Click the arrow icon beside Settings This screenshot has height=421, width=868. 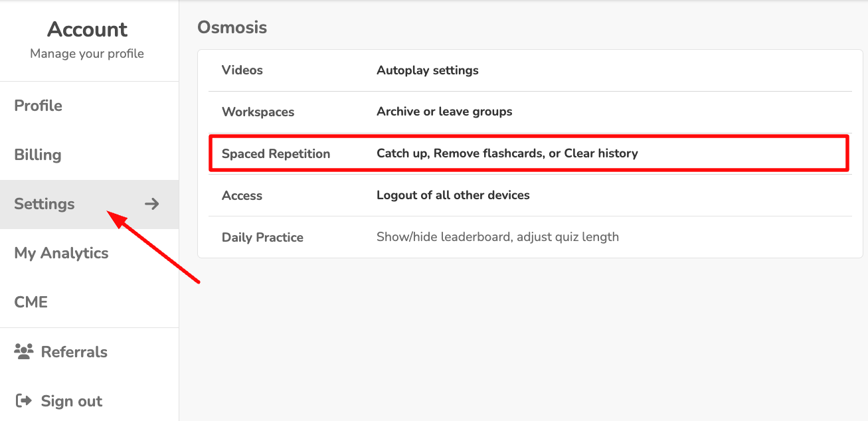click(x=152, y=204)
